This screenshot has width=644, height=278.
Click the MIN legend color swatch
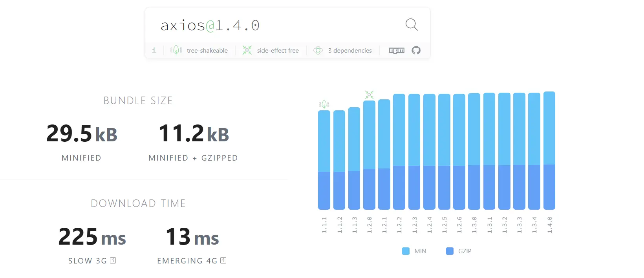[406, 251]
